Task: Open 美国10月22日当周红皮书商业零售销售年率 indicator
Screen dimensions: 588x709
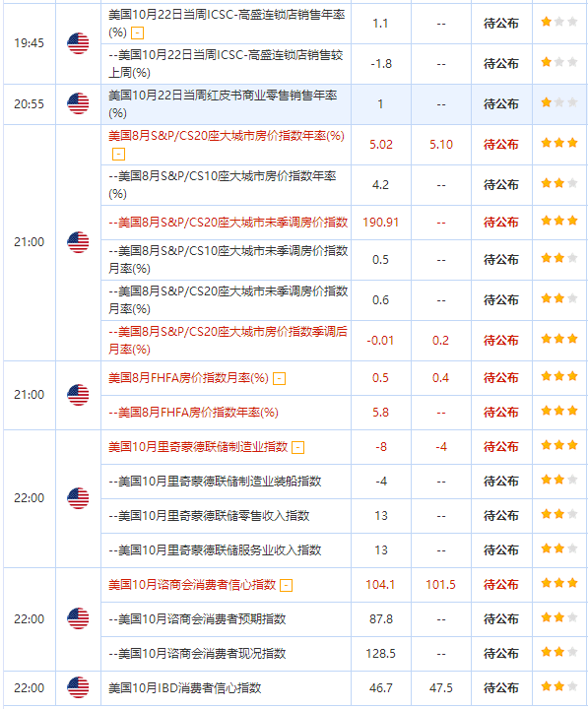Action: tap(223, 104)
